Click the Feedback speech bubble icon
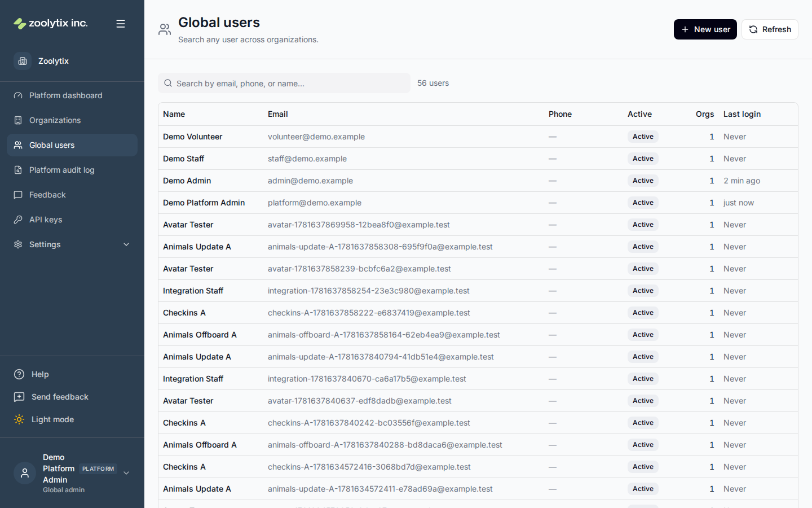812x508 pixels. (18, 195)
